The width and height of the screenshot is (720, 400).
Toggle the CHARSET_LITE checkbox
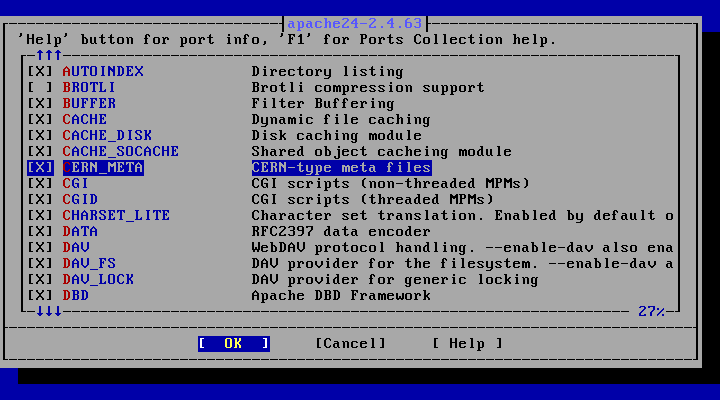(40, 216)
